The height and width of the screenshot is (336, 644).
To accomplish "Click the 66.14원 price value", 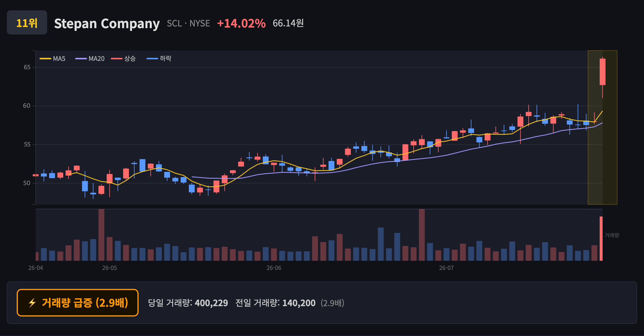I will click(x=288, y=23).
